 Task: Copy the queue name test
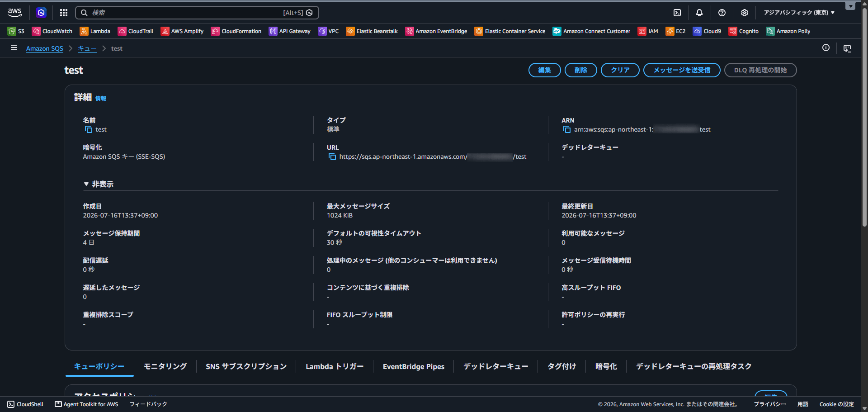point(89,130)
